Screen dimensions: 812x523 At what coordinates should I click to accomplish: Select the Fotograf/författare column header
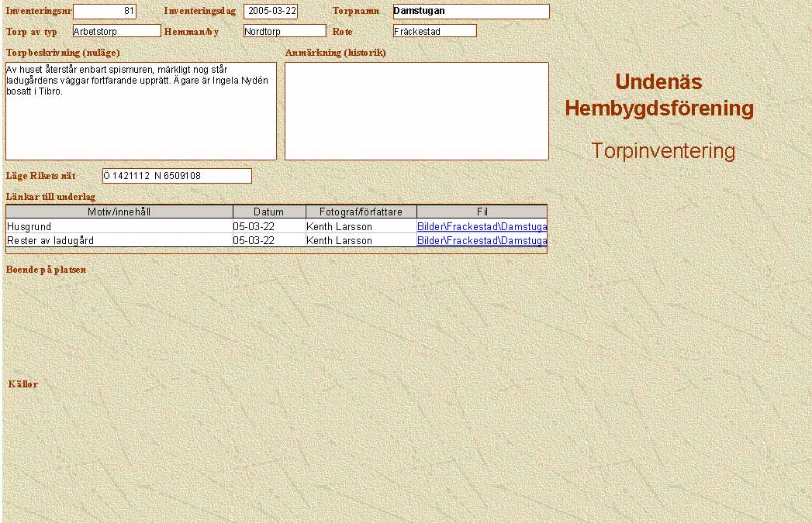pos(361,212)
